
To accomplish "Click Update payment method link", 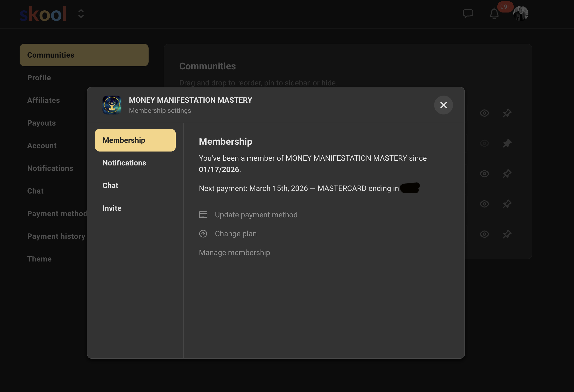I will [x=256, y=215].
